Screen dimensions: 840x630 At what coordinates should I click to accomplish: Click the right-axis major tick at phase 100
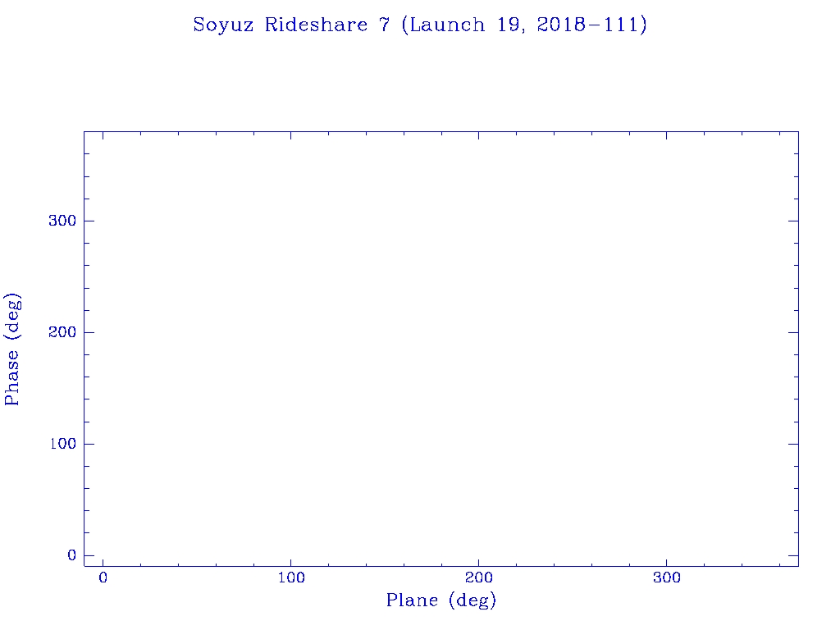click(792, 444)
